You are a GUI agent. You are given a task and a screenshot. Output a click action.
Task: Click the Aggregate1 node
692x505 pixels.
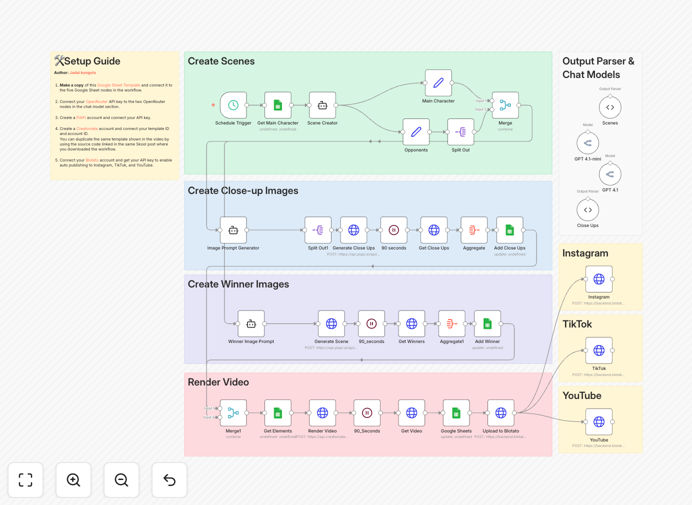pyautogui.click(x=451, y=324)
